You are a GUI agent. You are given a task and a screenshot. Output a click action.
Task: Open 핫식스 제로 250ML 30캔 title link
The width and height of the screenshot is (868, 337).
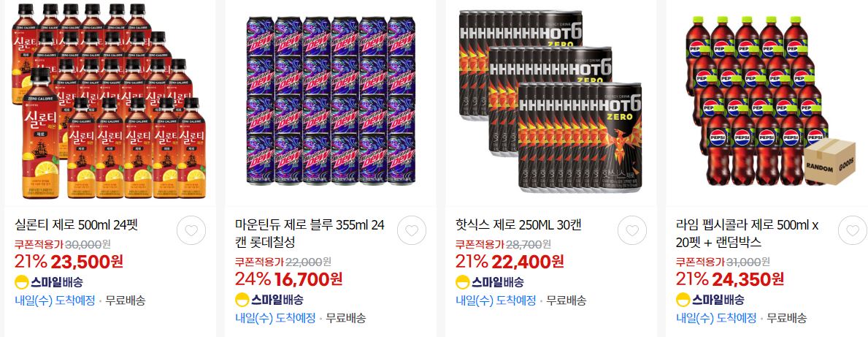click(x=518, y=225)
